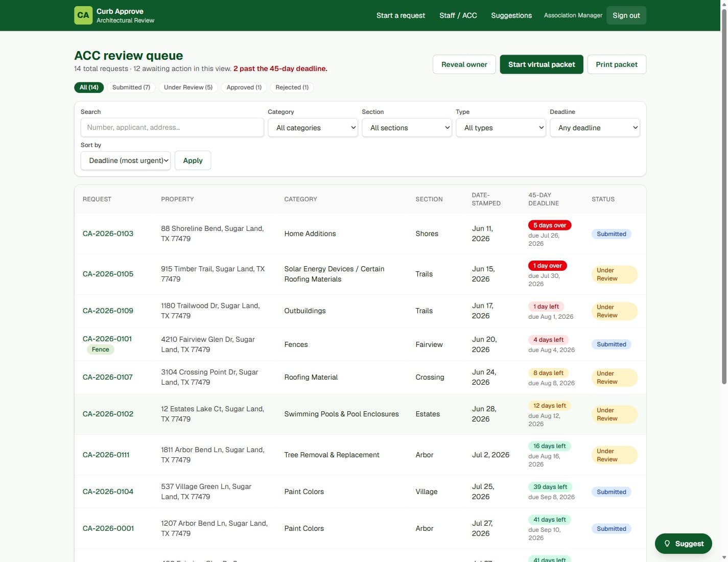
Task: Open Start a request in the navigation
Action: coord(401,15)
